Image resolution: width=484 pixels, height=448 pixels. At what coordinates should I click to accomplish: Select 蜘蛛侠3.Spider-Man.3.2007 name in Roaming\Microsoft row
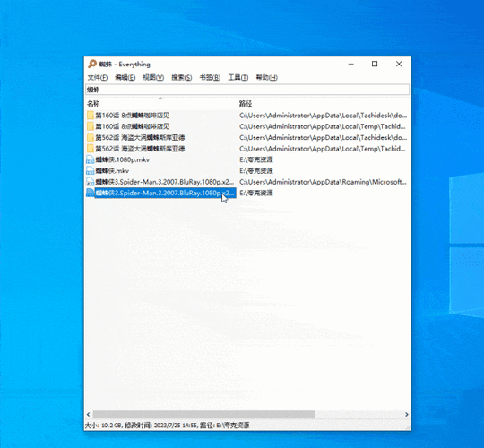point(165,182)
